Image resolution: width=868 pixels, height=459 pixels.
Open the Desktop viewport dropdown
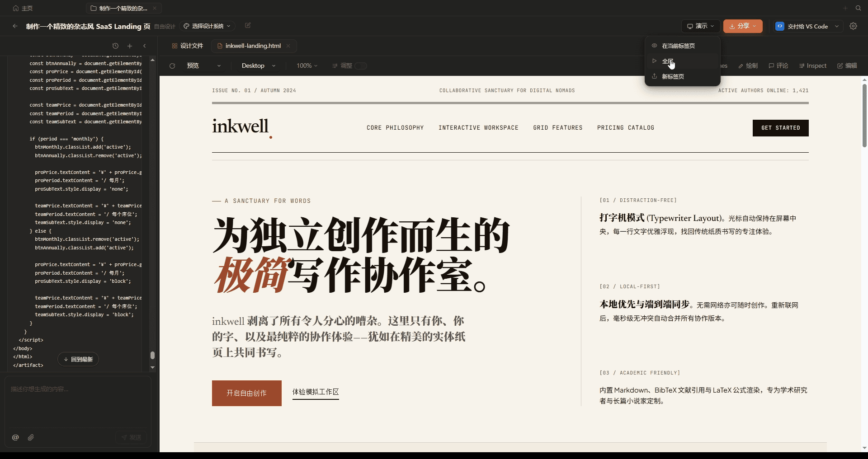click(259, 66)
